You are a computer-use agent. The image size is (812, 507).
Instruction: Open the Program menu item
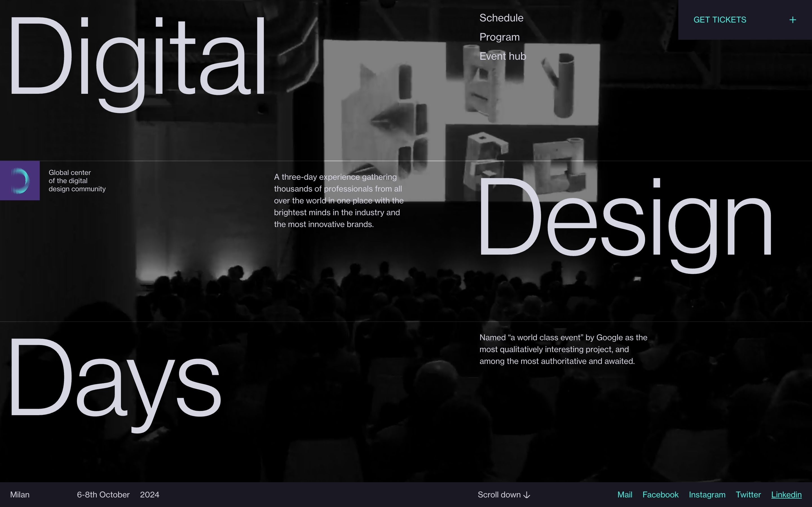click(499, 37)
